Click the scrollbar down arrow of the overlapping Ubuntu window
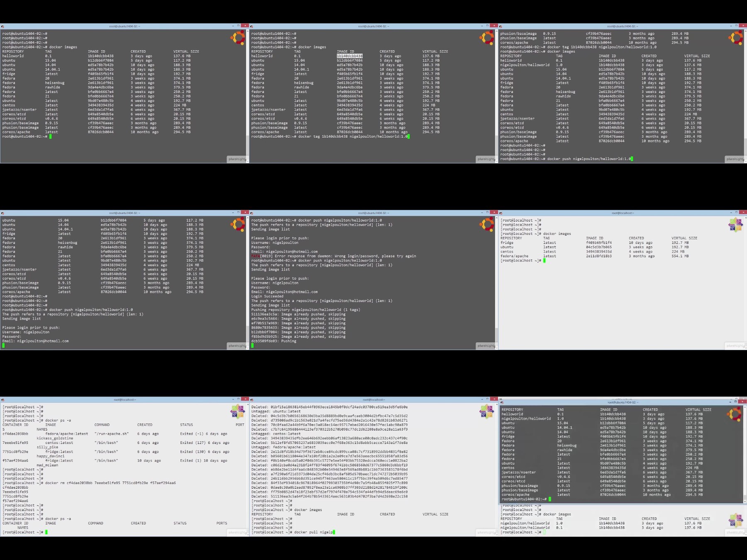The width and height of the screenshot is (747, 560). 745,502
